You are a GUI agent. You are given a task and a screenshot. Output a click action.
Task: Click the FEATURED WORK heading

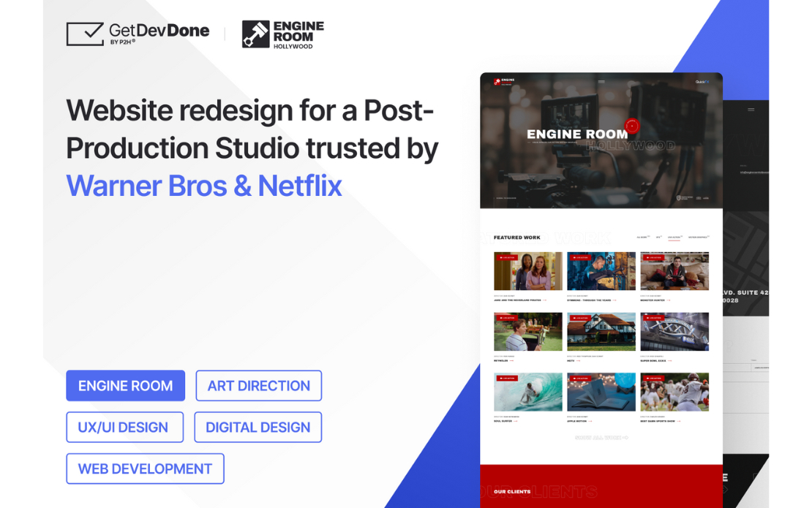(516, 238)
